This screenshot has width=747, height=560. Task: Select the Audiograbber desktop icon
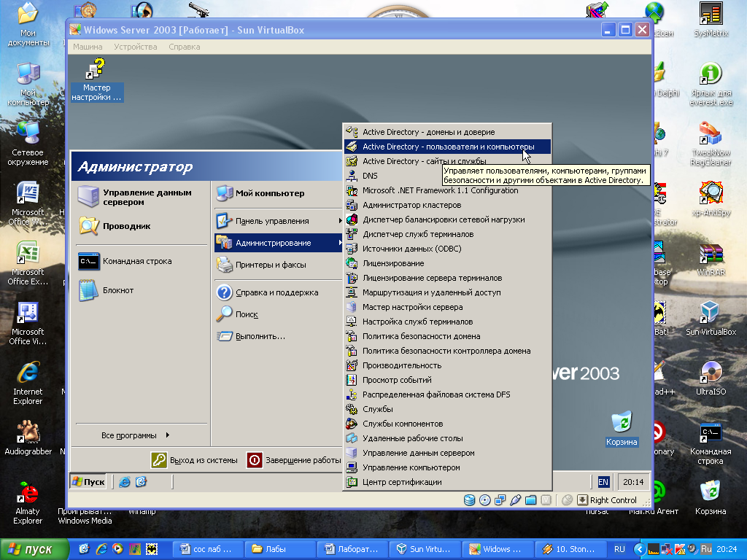pyautogui.click(x=28, y=438)
